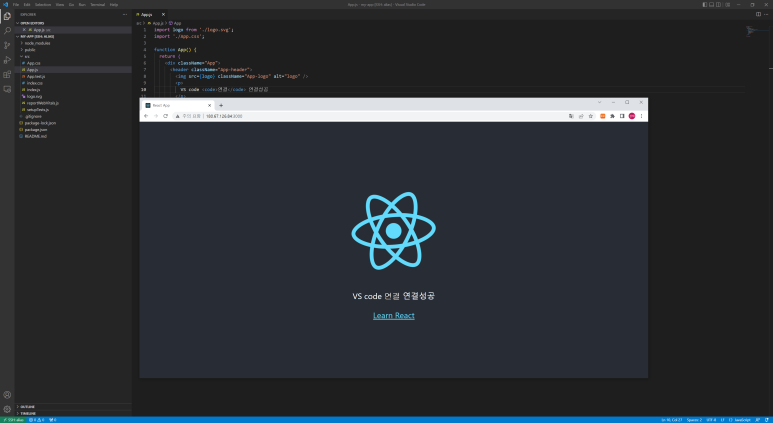
Task: Open a new browser tab with plus
Action: (x=221, y=106)
